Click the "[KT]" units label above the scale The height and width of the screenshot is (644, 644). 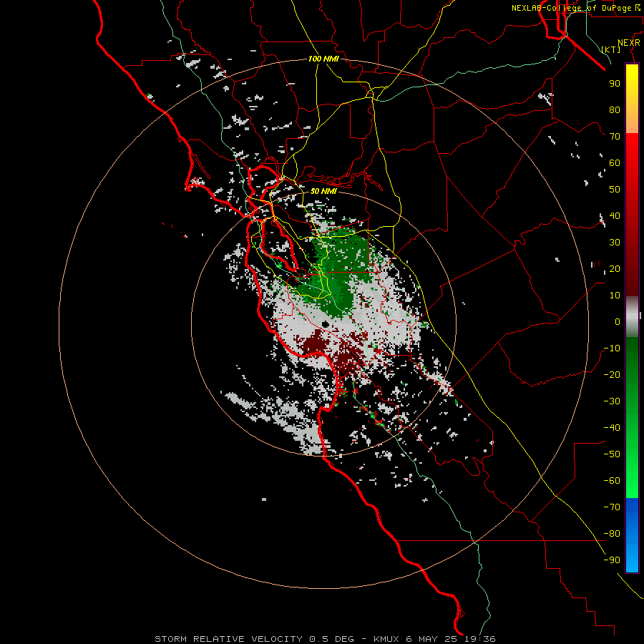click(x=611, y=49)
